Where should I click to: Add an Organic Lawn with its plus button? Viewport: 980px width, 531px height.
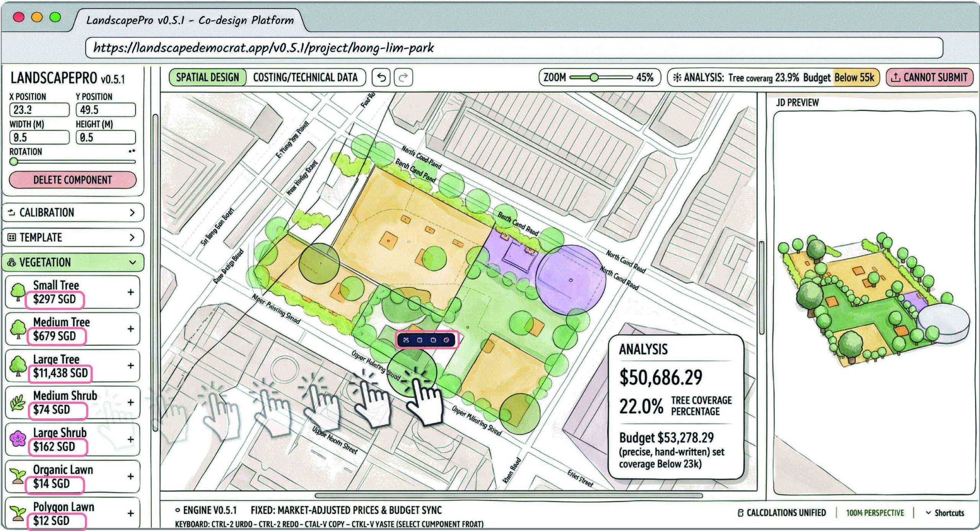coord(131,476)
